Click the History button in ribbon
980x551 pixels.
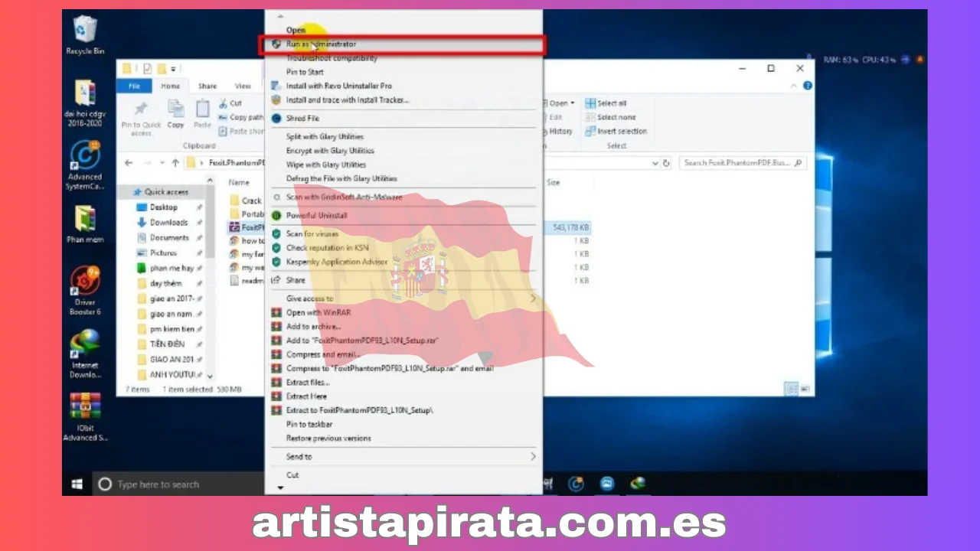pos(560,131)
